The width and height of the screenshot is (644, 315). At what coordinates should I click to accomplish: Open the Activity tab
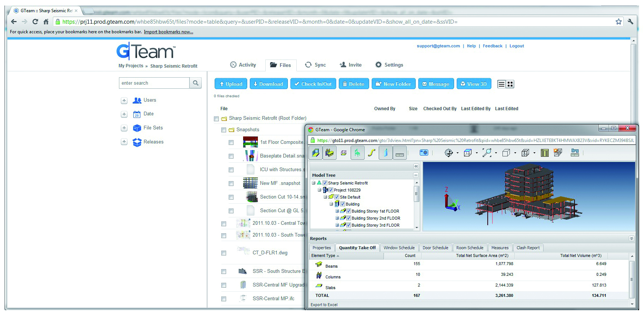243,65
